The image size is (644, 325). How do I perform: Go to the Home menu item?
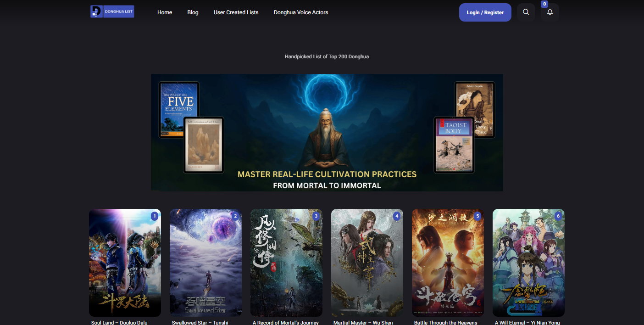click(x=165, y=12)
